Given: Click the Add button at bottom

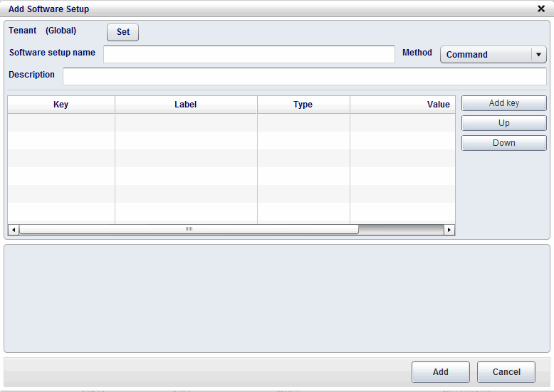Looking at the screenshot, I should 441,372.
